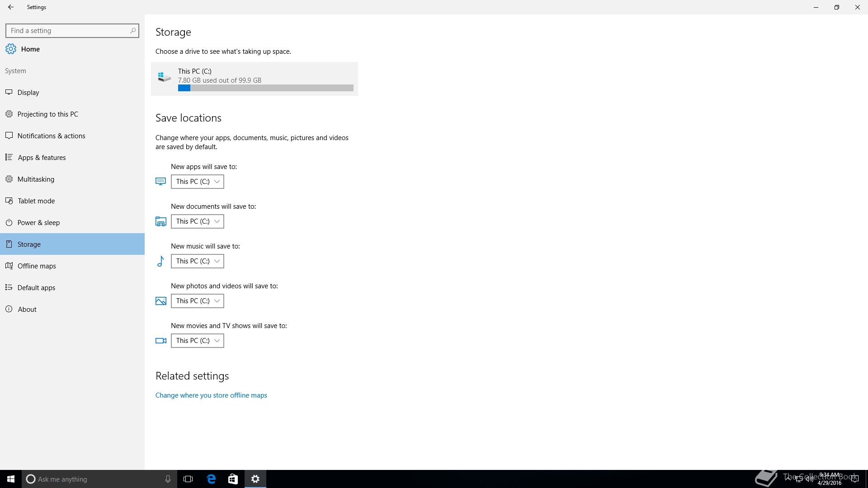Screen dimensions: 868x488
Task: Open the Power & sleep section
Action: pyautogui.click(x=38, y=223)
